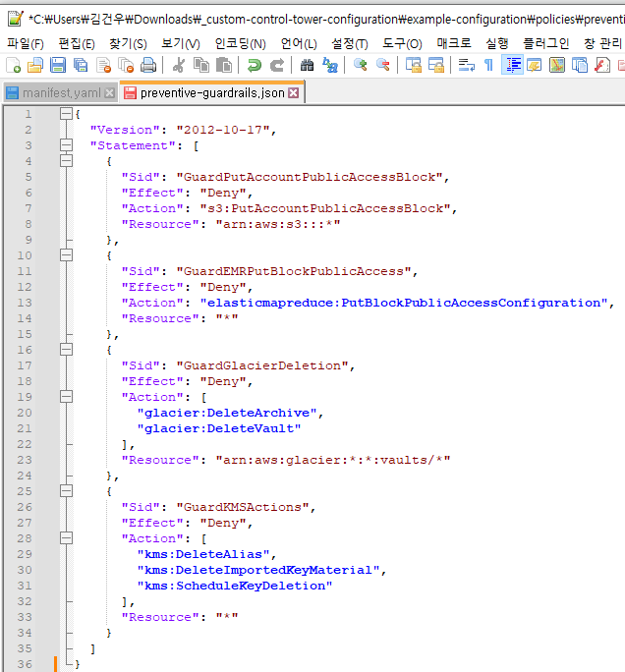
Task: Click "s3:PutAccountPublicAccessBlock" action text
Action: click(325, 208)
